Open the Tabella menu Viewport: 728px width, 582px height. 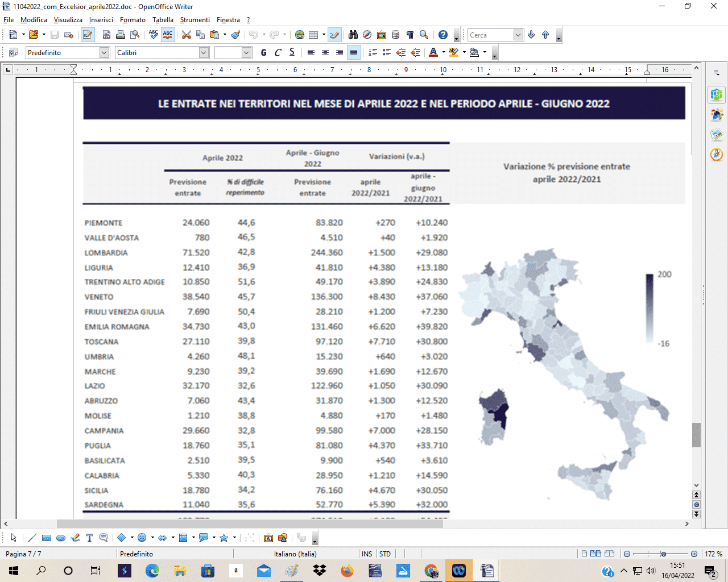coord(163,20)
